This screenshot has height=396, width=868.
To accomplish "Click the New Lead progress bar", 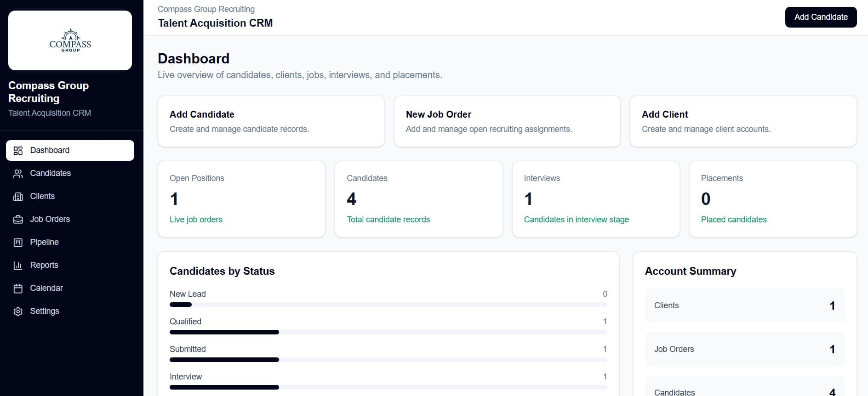I will (x=388, y=305).
